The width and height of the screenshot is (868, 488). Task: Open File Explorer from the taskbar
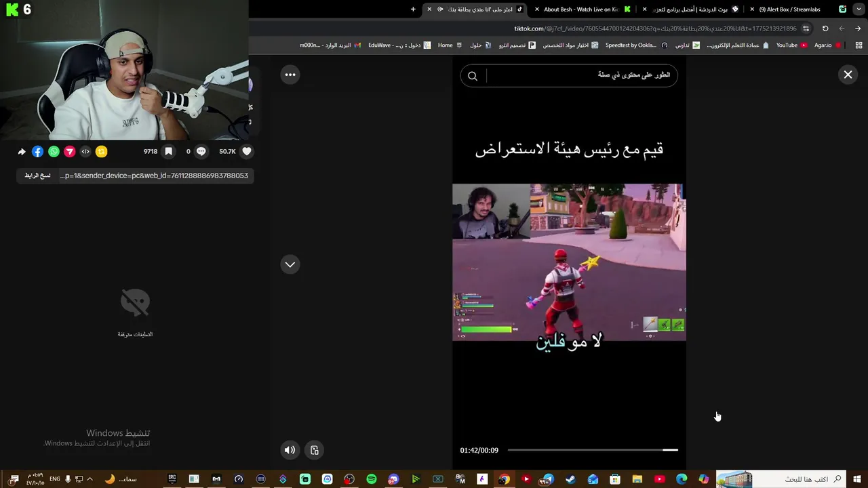point(637,479)
